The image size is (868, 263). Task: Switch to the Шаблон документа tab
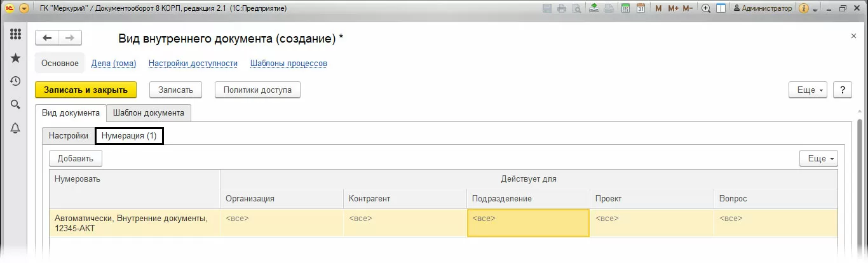pyautogui.click(x=149, y=112)
